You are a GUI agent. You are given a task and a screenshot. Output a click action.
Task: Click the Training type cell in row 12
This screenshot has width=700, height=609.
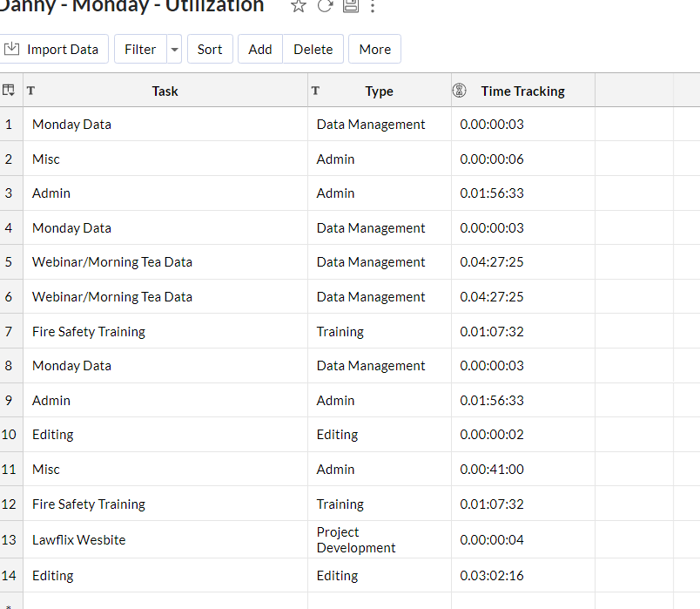click(380, 504)
